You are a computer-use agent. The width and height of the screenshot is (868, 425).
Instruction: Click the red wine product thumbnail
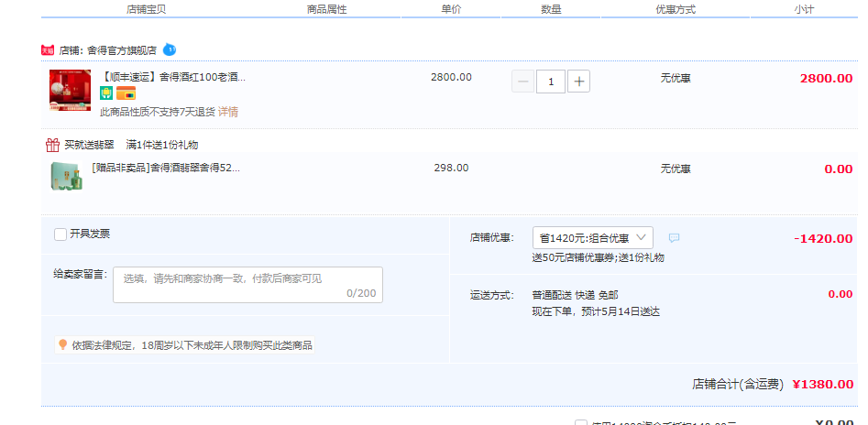(70, 90)
